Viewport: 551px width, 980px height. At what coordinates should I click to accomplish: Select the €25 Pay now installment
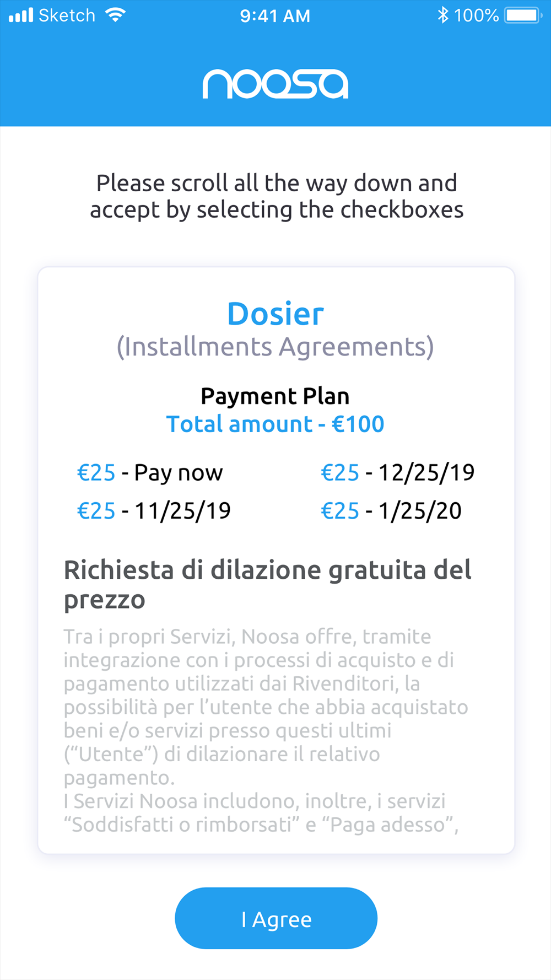click(150, 473)
